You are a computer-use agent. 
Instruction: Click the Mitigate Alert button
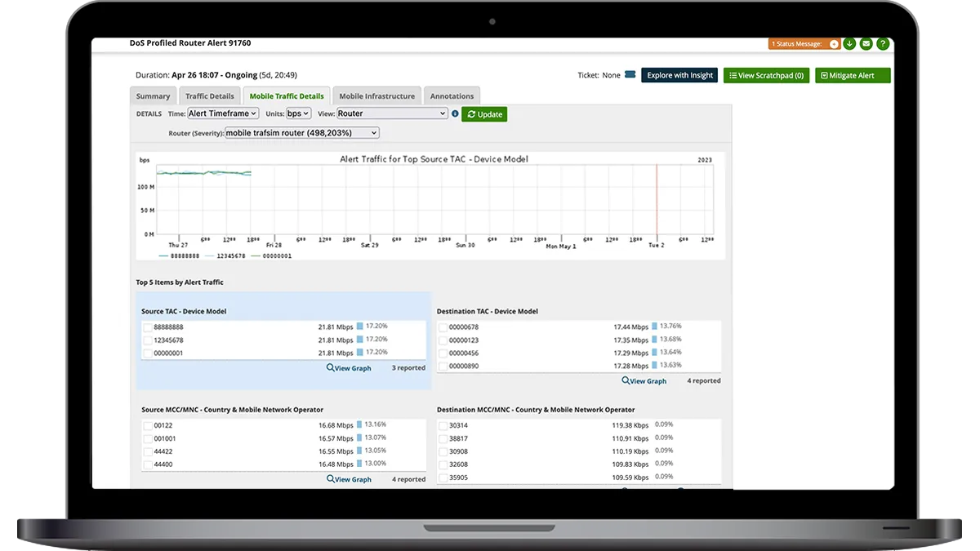click(x=852, y=75)
